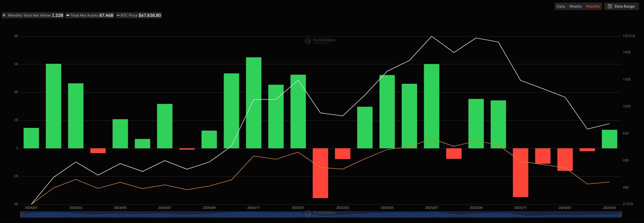Switch chart to Daily view
Viewport: 644px width, 223px height.
(561, 6)
